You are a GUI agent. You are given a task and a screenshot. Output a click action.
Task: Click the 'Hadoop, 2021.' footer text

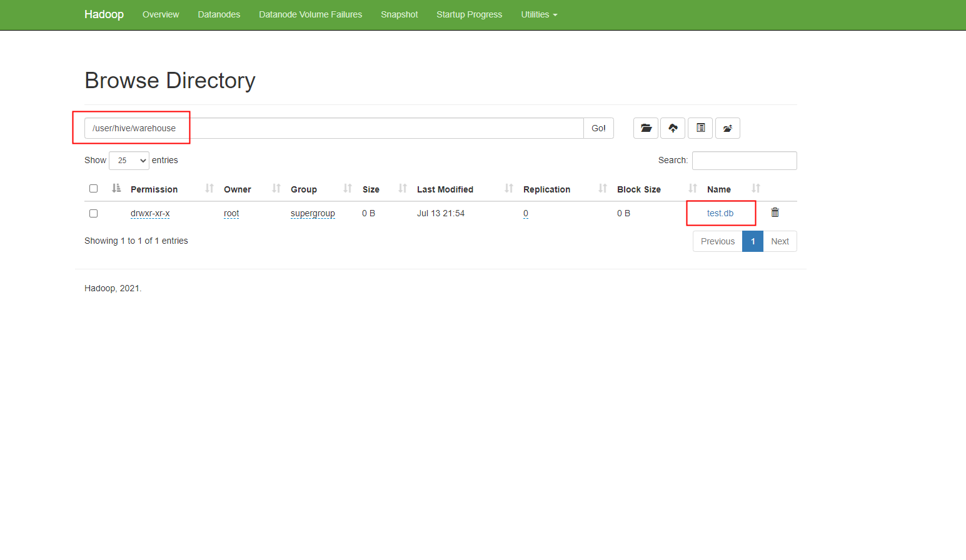[x=113, y=288]
